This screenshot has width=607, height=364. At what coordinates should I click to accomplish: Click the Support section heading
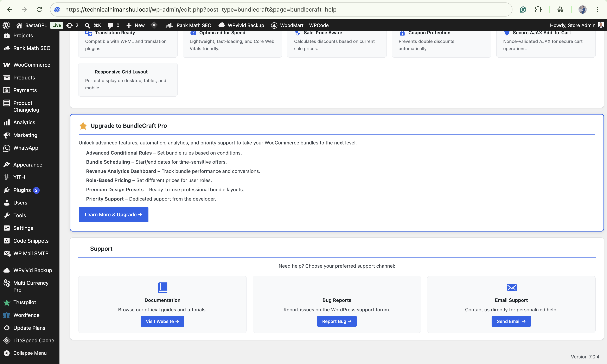tap(101, 249)
